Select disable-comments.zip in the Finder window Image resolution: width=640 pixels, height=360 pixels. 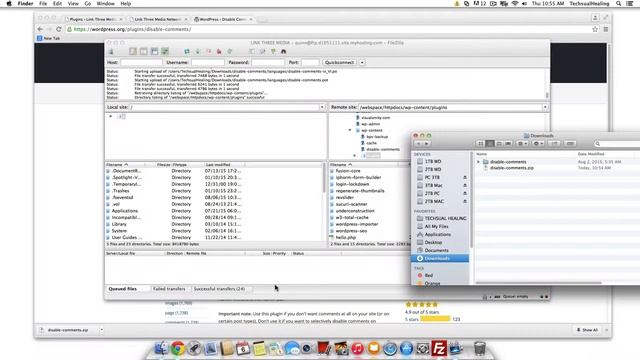pyautogui.click(x=511, y=168)
